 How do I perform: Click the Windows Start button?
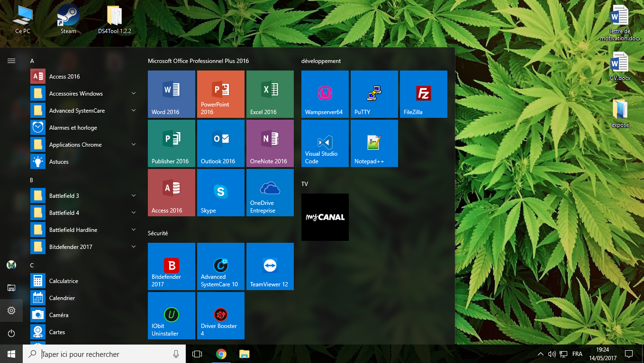coord(11,354)
